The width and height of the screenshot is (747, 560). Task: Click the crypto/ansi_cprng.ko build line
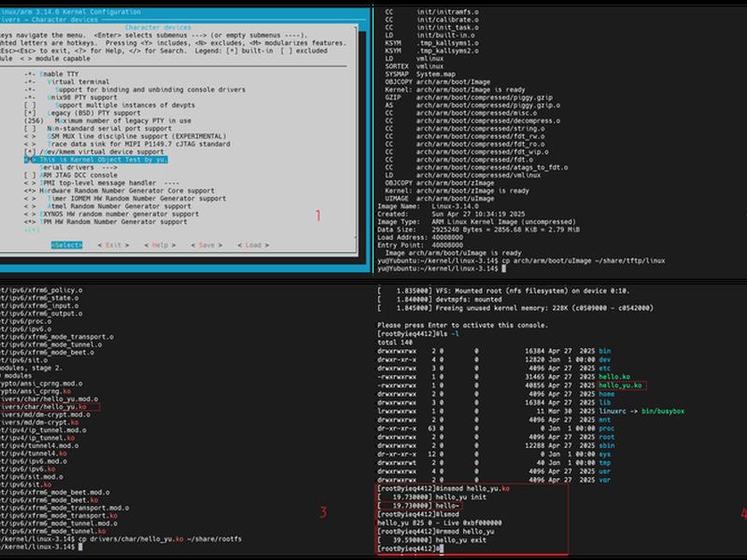pos(35,391)
